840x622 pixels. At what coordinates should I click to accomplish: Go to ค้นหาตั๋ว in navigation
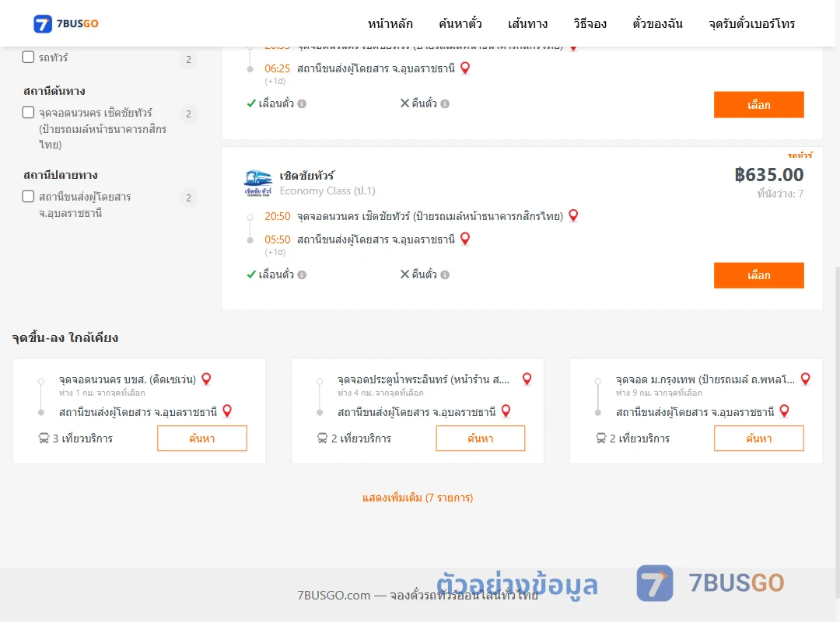(460, 23)
